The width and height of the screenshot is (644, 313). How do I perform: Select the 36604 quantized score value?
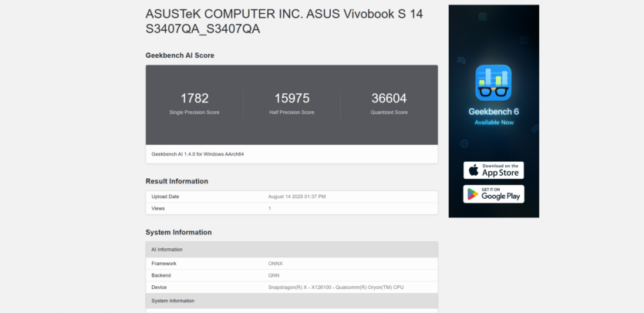pos(389,99)
